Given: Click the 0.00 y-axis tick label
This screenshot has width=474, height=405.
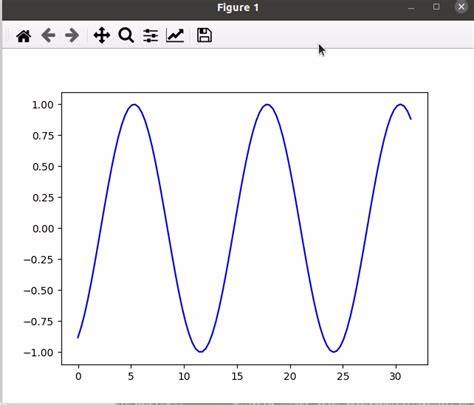Looking at the screenshot, I should (x=43, y=229).
